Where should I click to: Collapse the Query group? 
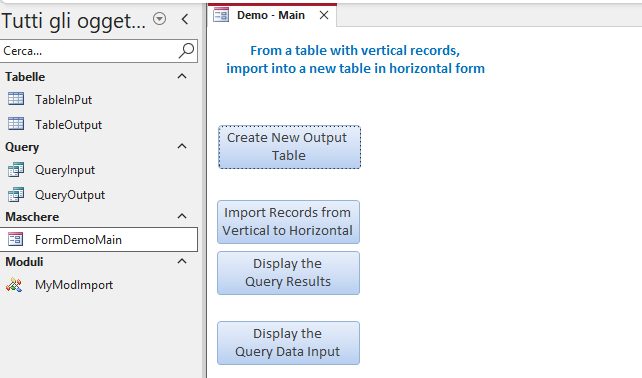(x=182, y=146)
